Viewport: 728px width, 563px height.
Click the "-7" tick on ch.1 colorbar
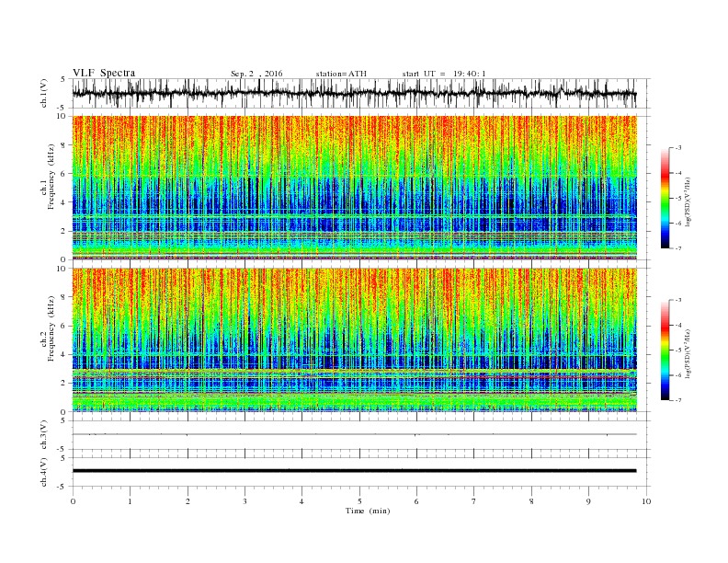coord(677,248)
